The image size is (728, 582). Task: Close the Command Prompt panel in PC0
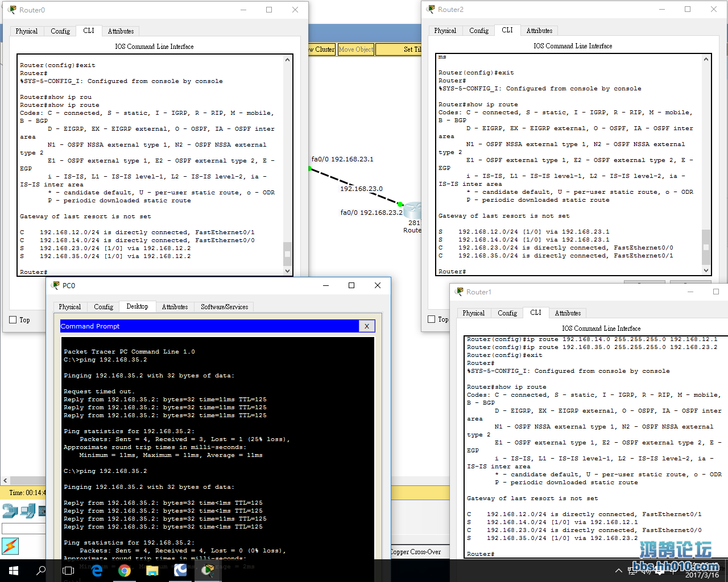[367, 326]
